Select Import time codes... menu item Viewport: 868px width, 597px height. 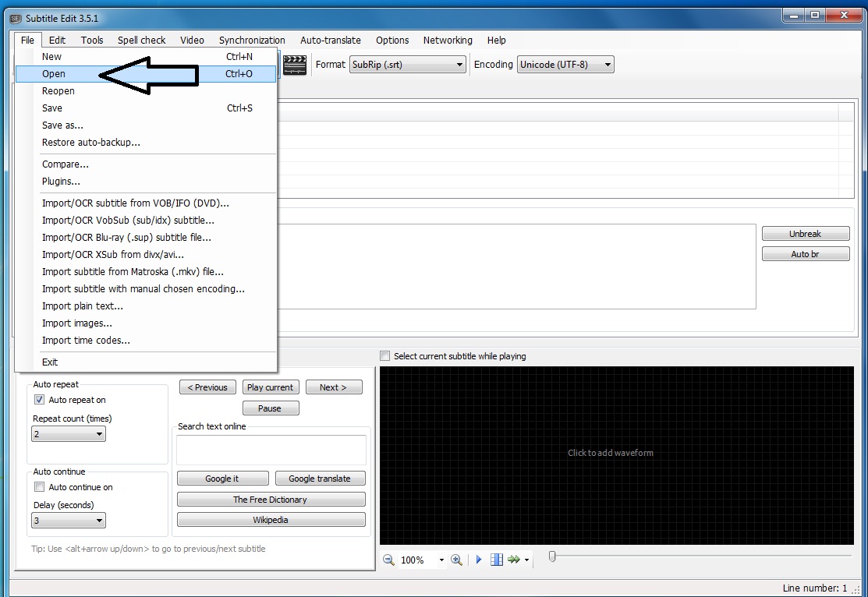click(146, 341)
